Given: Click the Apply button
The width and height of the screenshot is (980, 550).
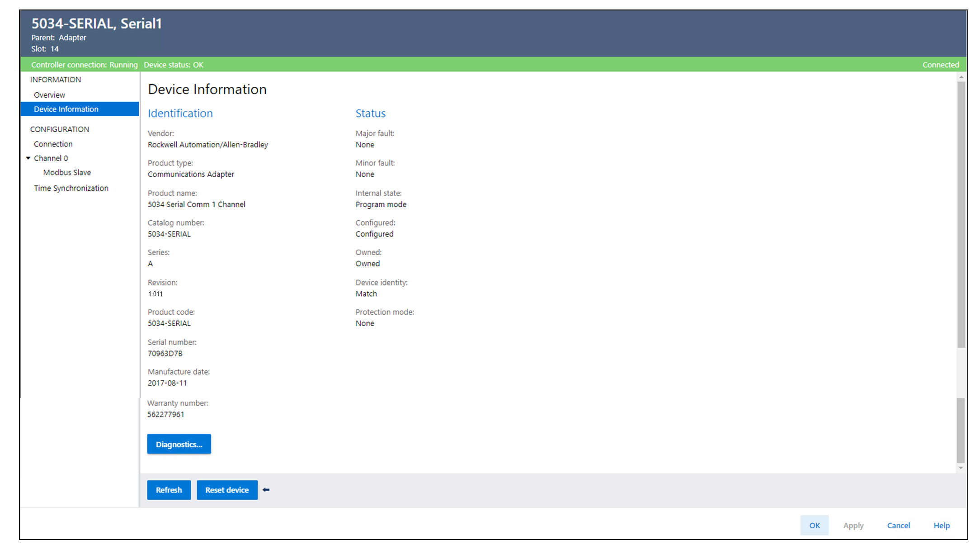Looking at the screenshot, I should coord(853,525).
